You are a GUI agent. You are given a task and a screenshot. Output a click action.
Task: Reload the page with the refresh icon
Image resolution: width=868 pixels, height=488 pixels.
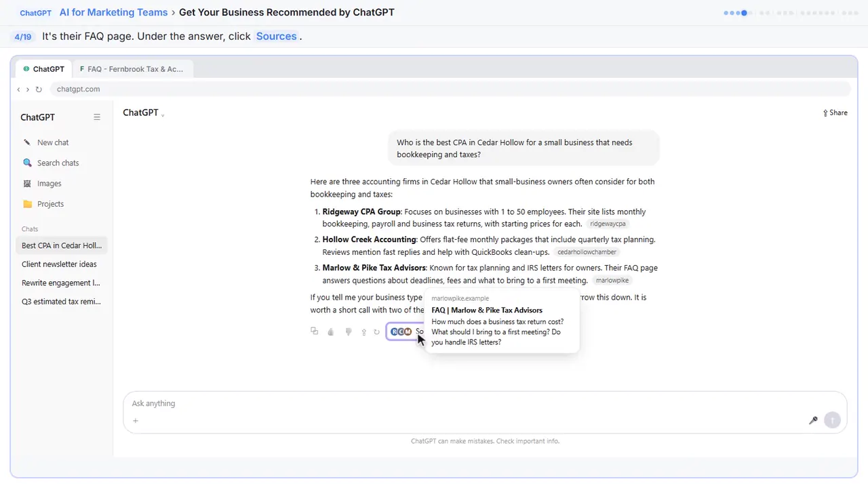[39, 89]
